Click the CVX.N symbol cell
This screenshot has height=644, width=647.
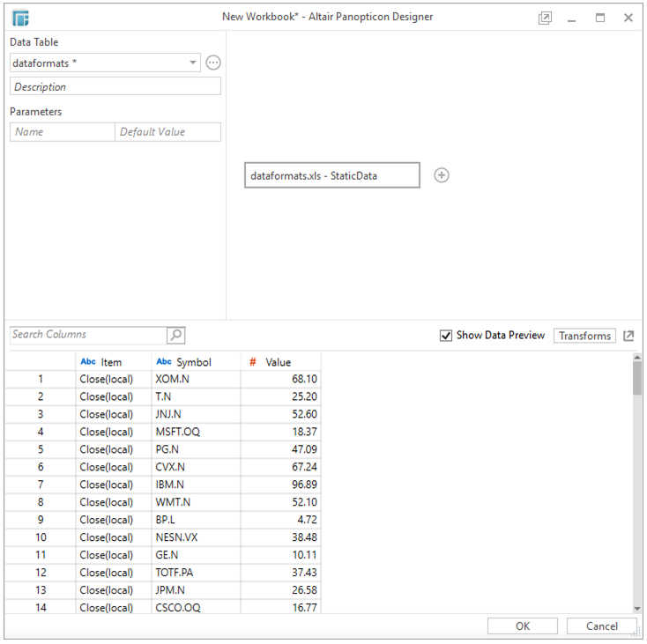(x=196, y=467)
